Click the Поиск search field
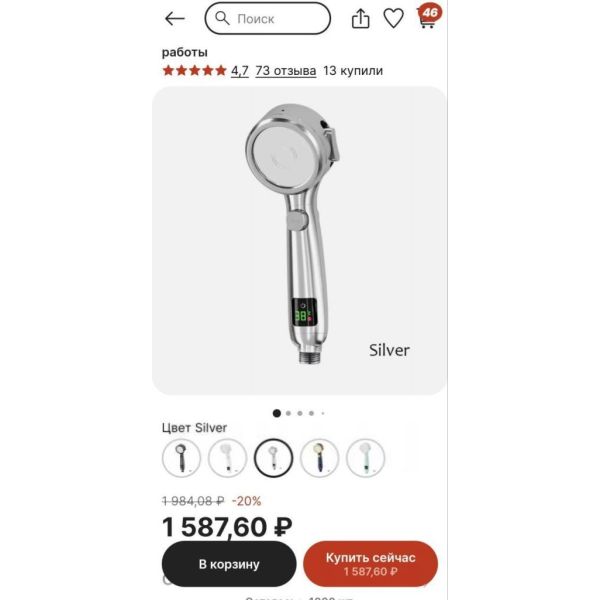 click(x=267, y=18)
